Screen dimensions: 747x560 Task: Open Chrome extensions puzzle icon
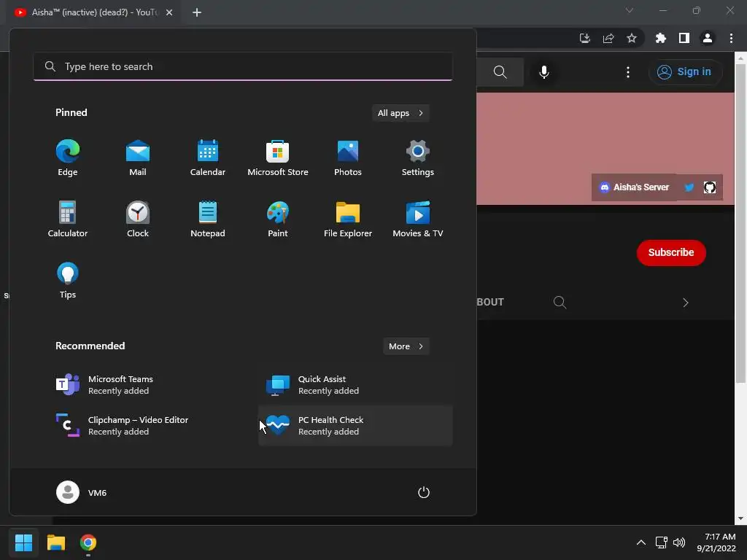tap(661, 38)
